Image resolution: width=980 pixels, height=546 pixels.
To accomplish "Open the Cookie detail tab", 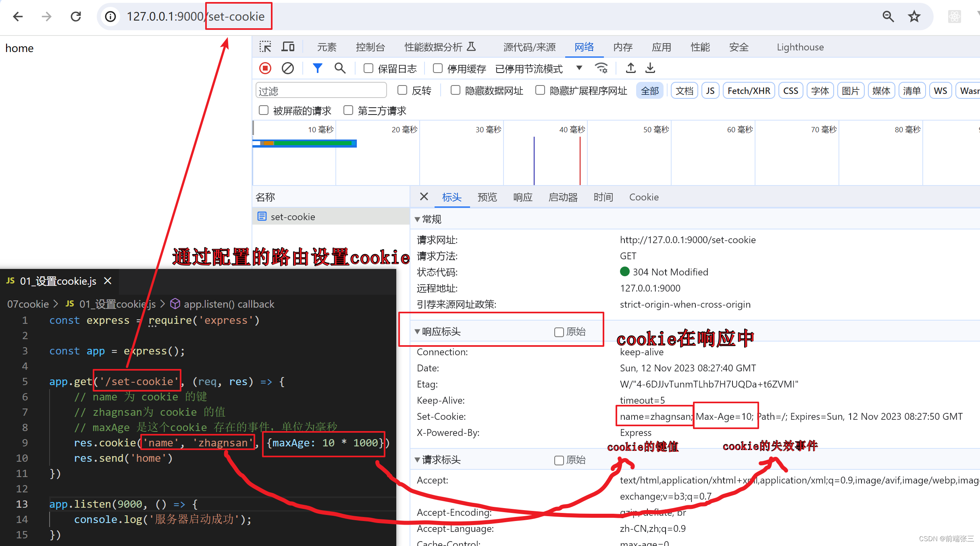I will click(644, 197).
